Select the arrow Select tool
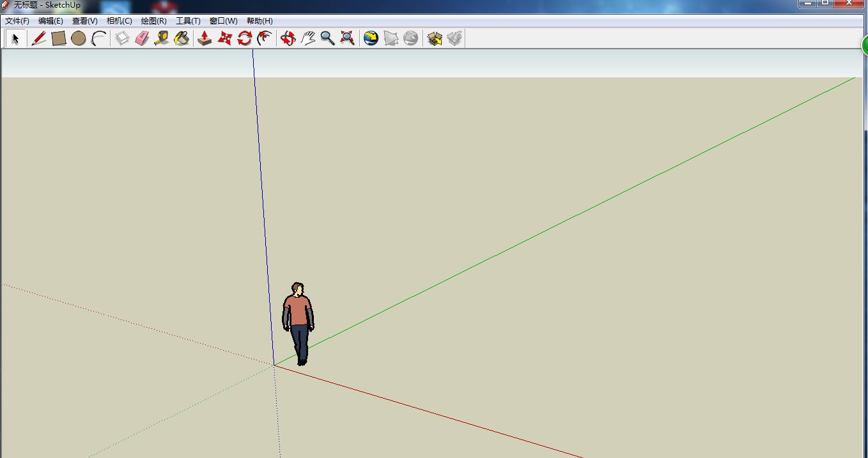 point(15,39)
